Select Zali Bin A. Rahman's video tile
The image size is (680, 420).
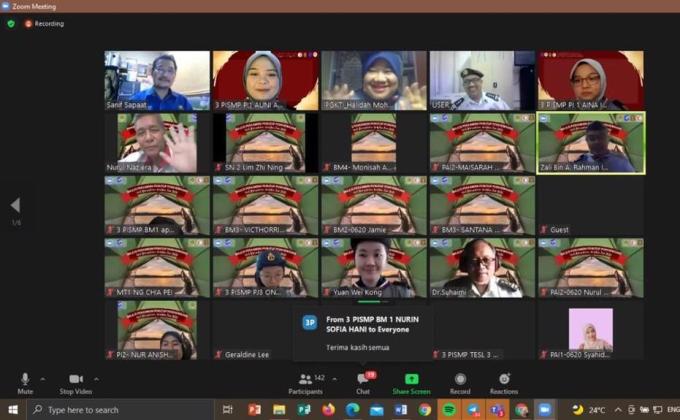pos(591,142)
